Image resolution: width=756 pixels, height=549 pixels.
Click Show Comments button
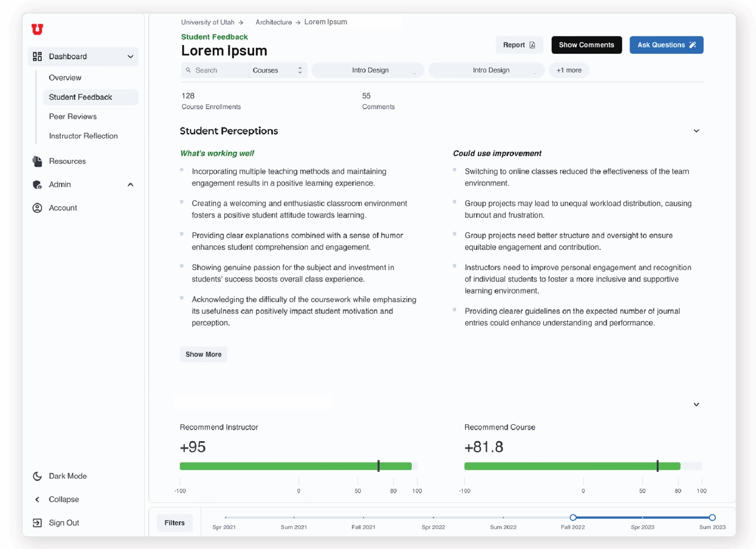click(x=586, y=45)
